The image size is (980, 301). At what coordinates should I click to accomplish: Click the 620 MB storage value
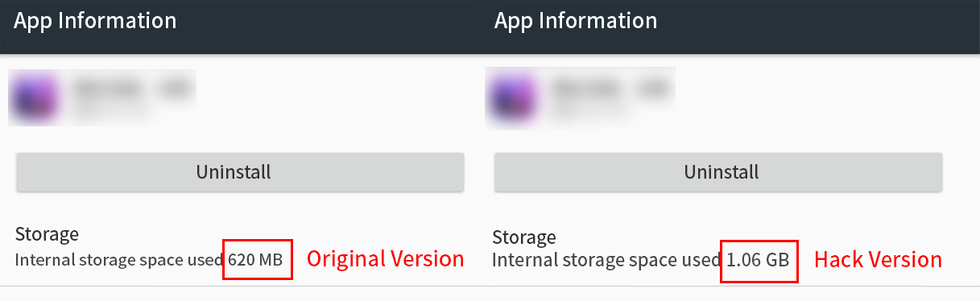255,260
